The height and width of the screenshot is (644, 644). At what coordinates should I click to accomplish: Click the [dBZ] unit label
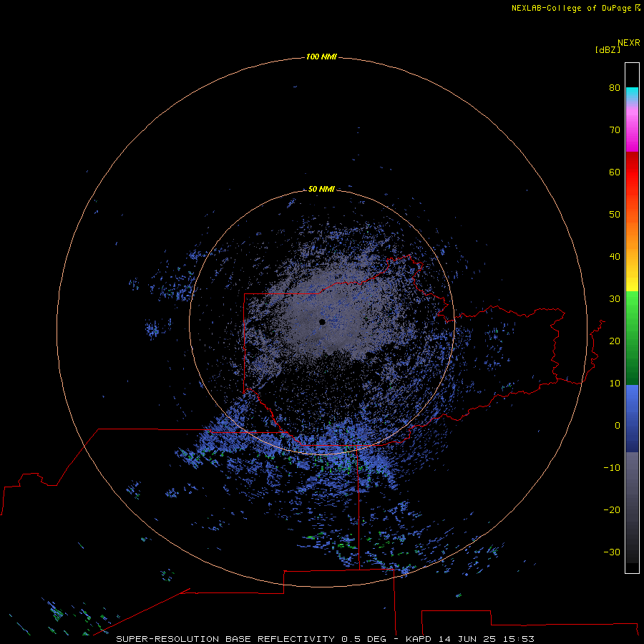point(608,50)
